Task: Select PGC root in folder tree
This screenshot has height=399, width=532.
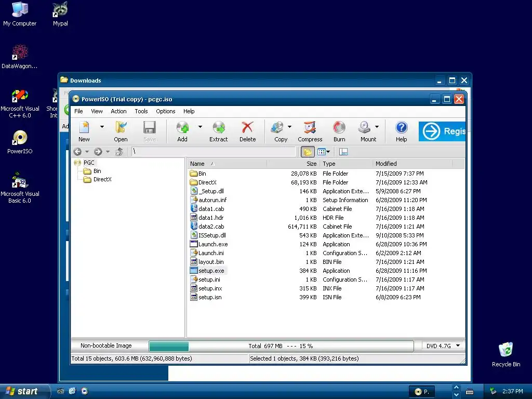Action: click(x=88, y=163)
